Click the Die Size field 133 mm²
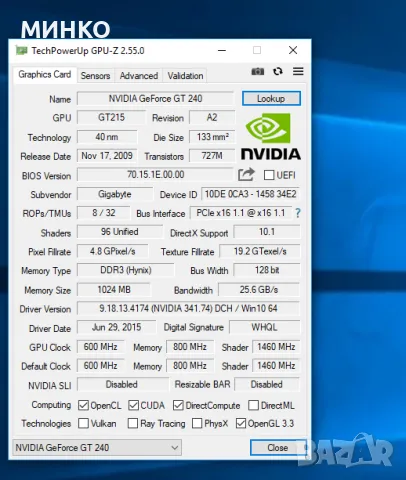 (212, 137)
